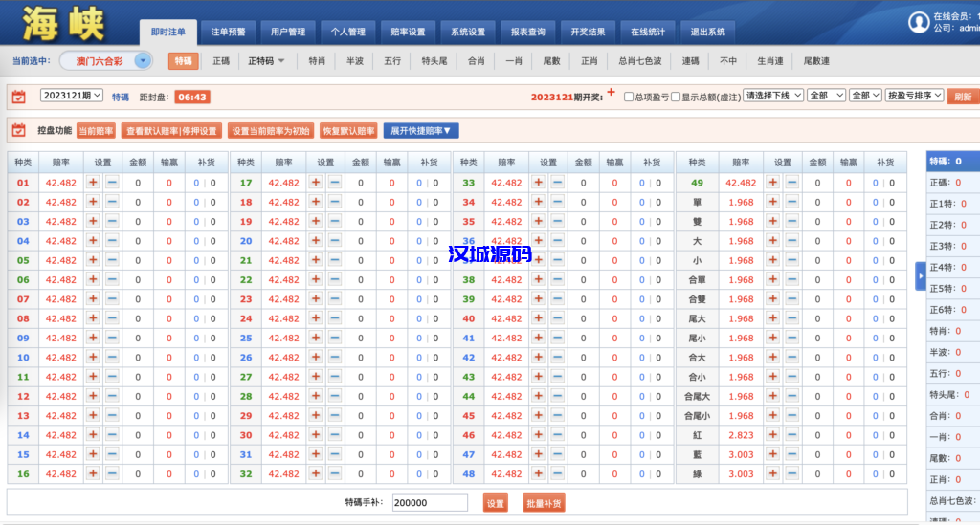Open 赔率设置 tab
The height and width of the screenshot is (525, 980).
(408, 32)
